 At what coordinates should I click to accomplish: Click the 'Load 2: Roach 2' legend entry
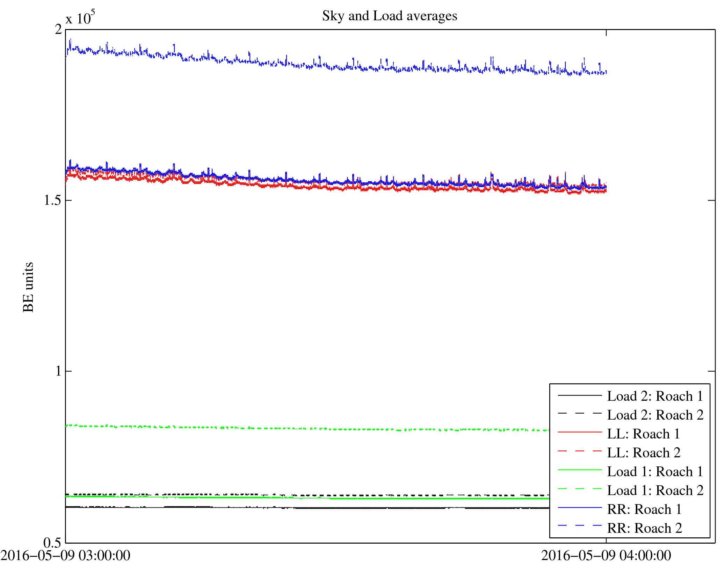pos(655,415)
